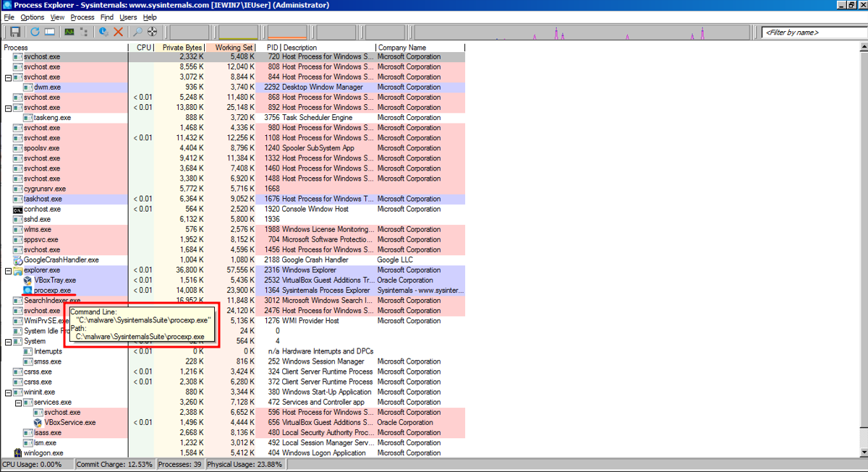Click the dwm.exe process icon
868x472 pixels.
click(28, 87)
